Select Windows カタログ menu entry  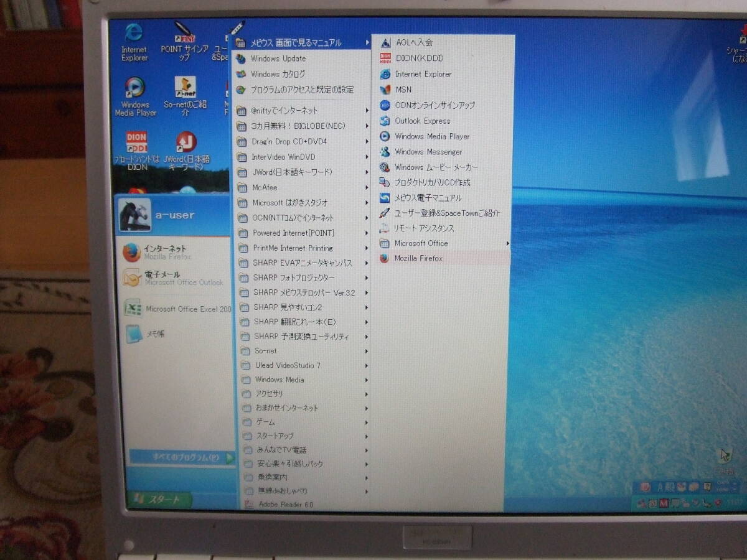click(278, 74)
